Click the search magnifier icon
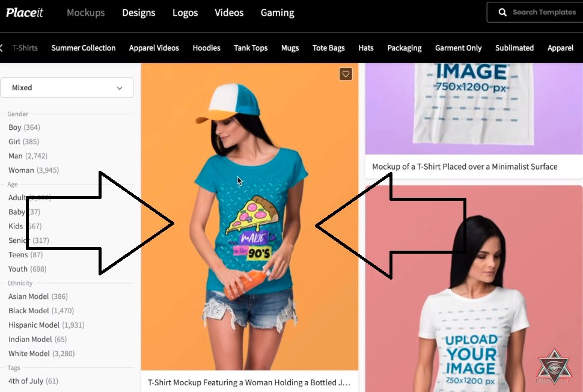583x392 pixels. point(502,13)
